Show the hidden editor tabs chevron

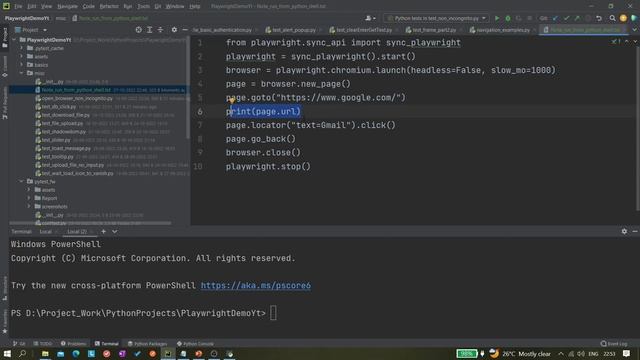[x=635, y=30]
